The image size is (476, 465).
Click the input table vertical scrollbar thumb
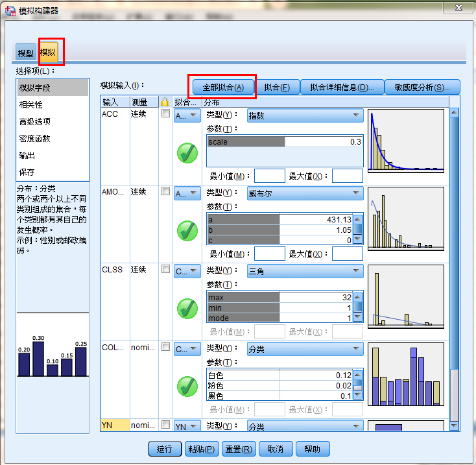454,243
